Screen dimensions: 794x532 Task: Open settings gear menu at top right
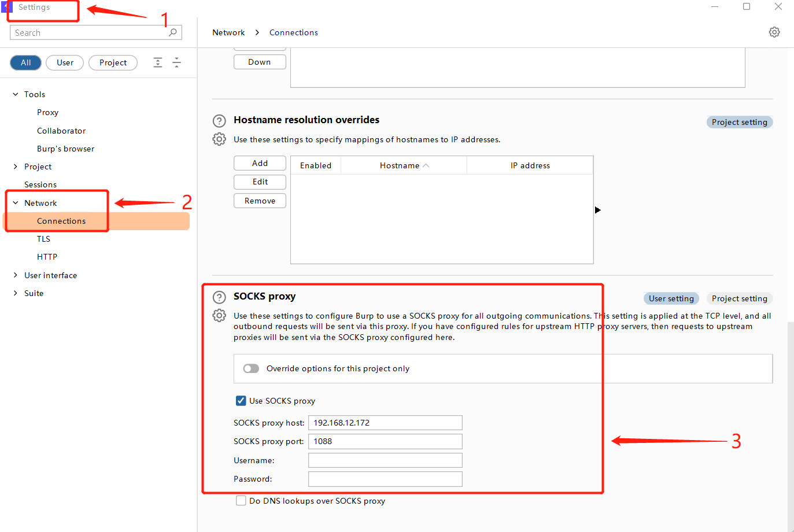774,32
